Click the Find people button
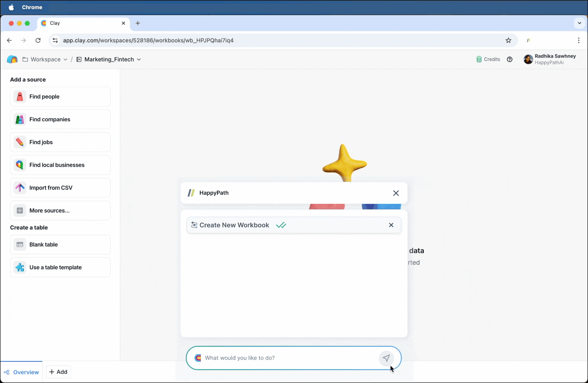Screen dimensions: 588x383 60,96
